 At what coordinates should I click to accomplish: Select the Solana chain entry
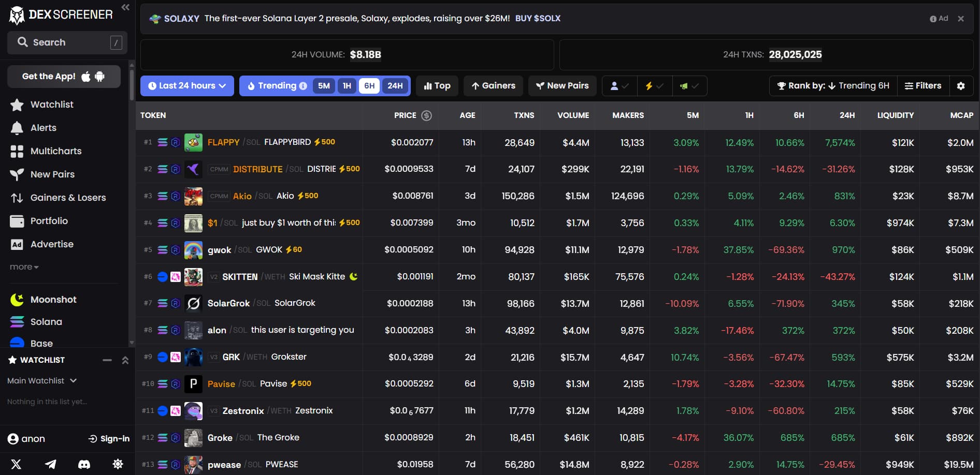(36, 322)
